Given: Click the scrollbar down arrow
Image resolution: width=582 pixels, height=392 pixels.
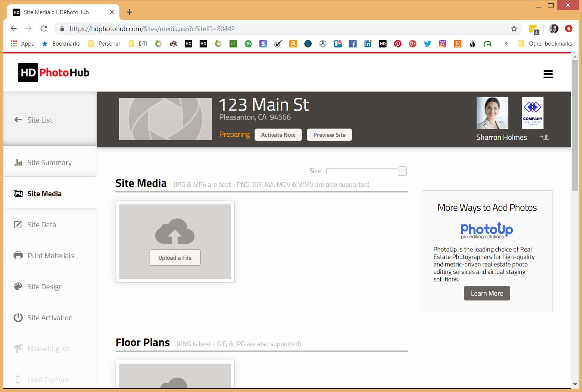Looking at the screenshot, I should point(575,384).
